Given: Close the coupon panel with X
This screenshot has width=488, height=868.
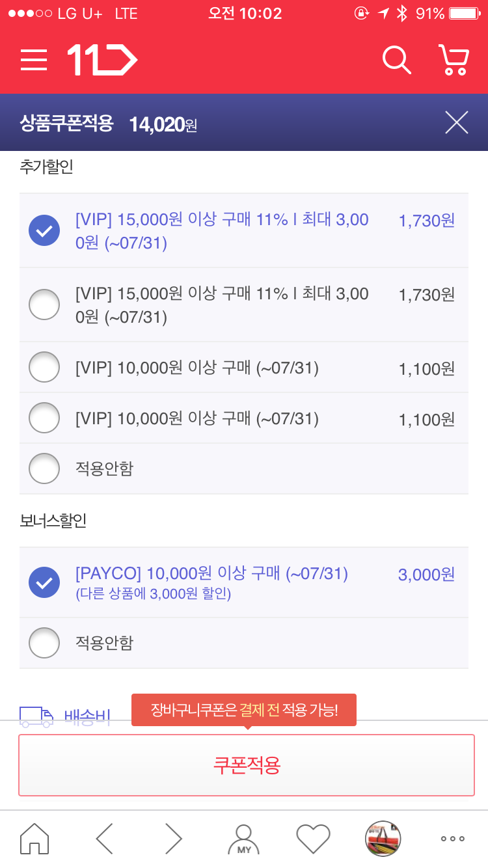Looking at the screenshot, I should click(456, 122).
